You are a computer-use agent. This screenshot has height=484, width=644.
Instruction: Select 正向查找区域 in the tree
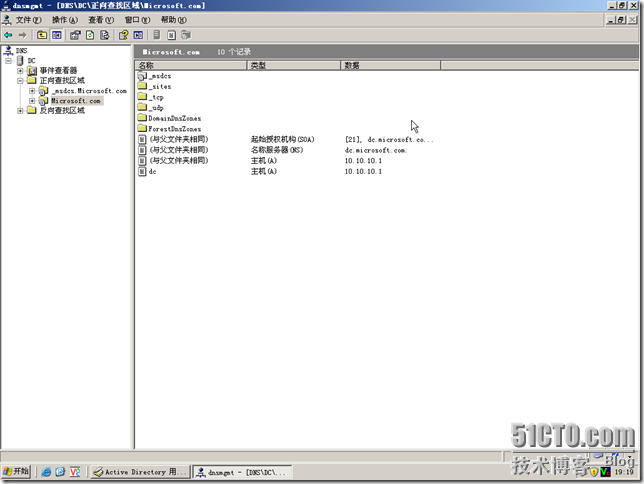62,81
